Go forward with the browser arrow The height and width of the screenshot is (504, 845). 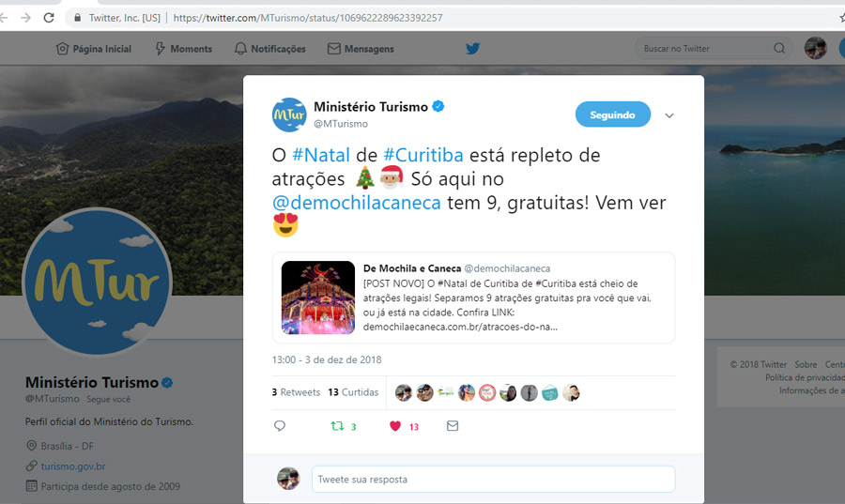(x=26, y=18)
